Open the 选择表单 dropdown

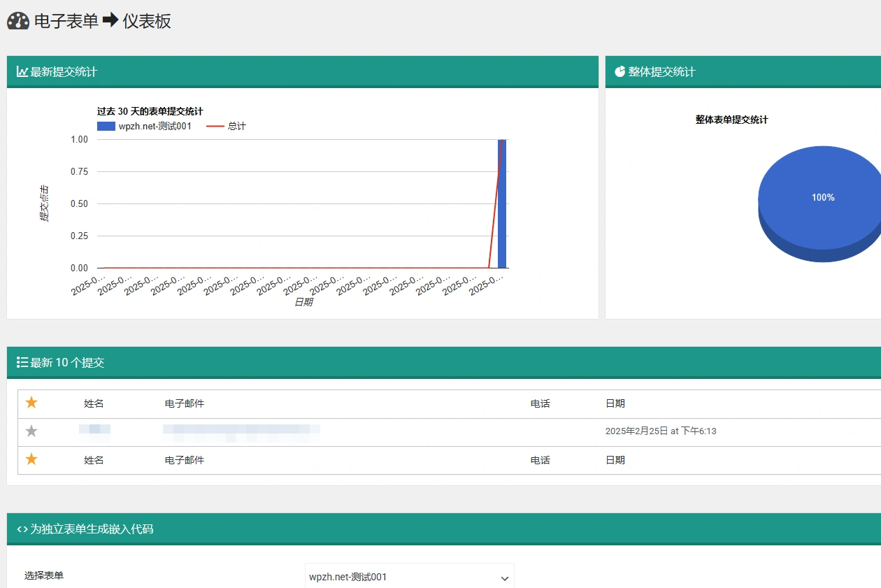click(x=409, y=575)
